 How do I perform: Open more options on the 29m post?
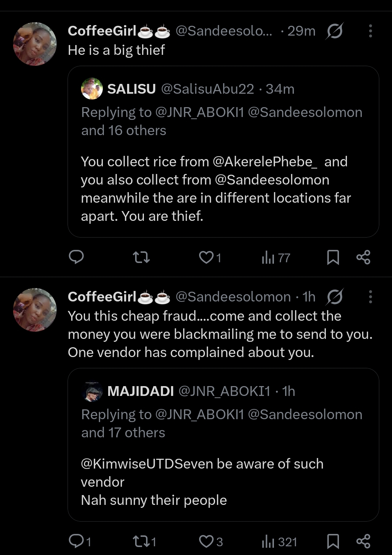pyautogui.click(x=370, y=31)
